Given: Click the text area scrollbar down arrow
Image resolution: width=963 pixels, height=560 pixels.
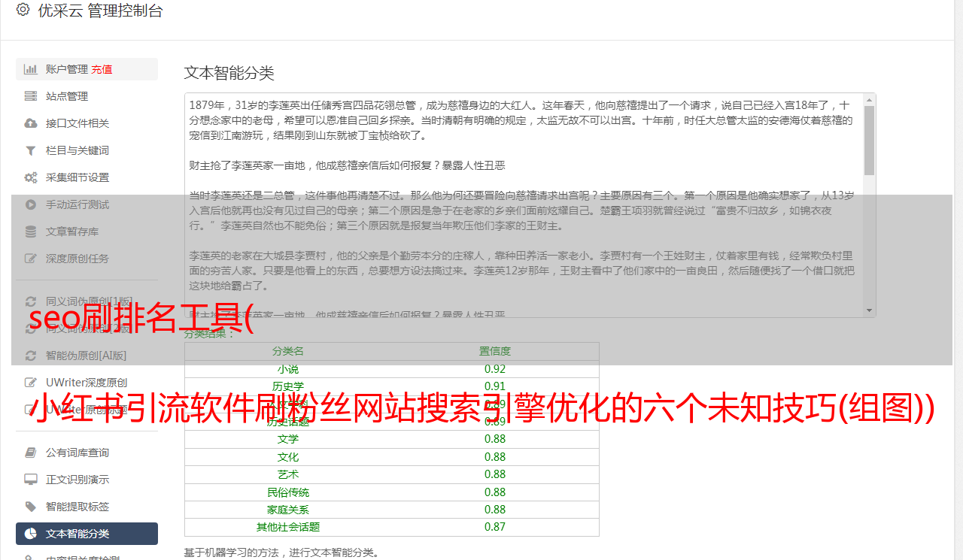Looking at the screenshot, I should 870,310.
